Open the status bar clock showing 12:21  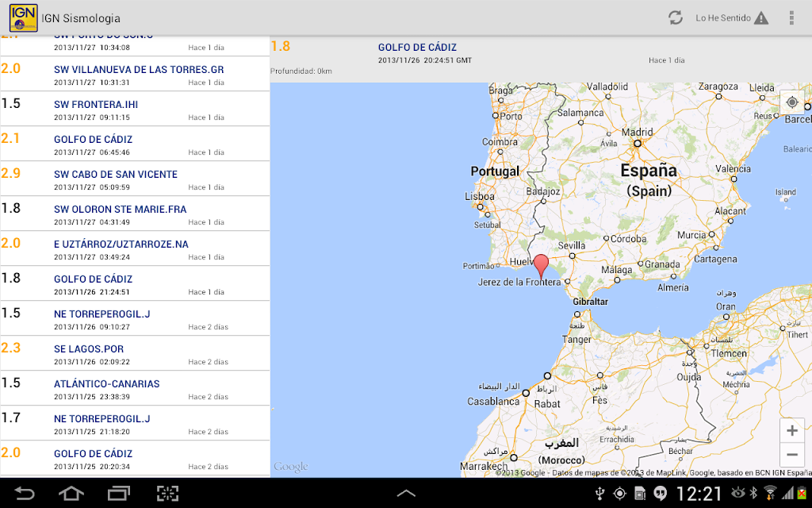699,494
